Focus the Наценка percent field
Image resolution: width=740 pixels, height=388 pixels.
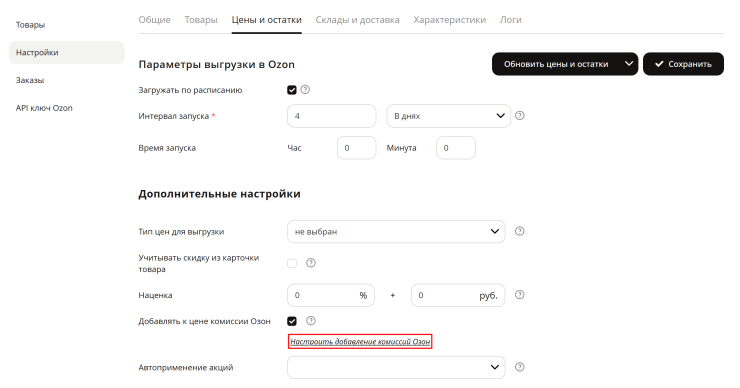[x=331, y=295]
